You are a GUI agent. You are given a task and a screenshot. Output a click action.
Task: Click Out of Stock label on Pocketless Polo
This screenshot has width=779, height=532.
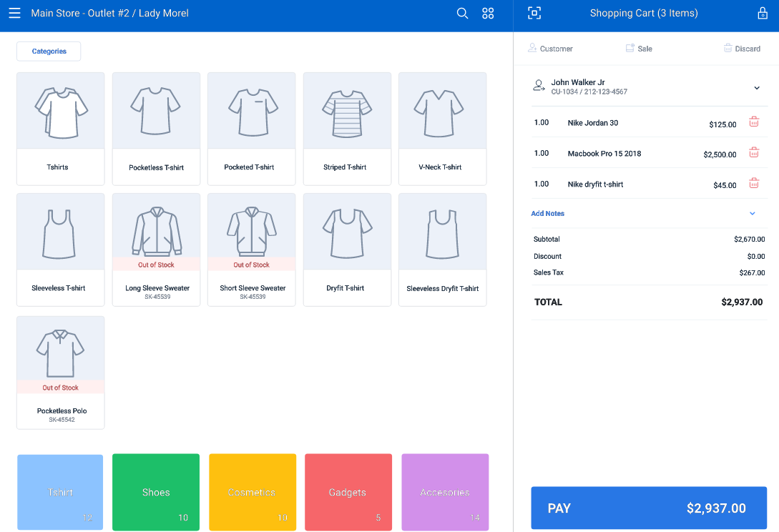tap(61, 388)
